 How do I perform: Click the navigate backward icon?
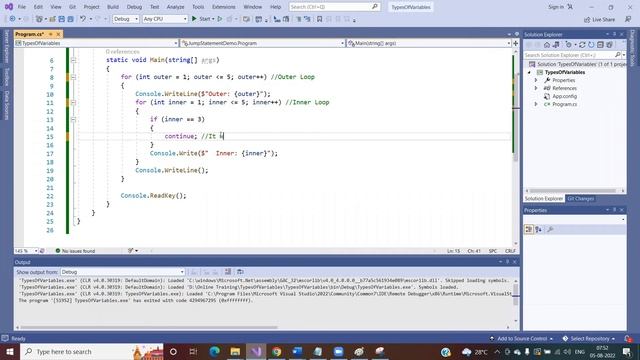tap(12, 19)
